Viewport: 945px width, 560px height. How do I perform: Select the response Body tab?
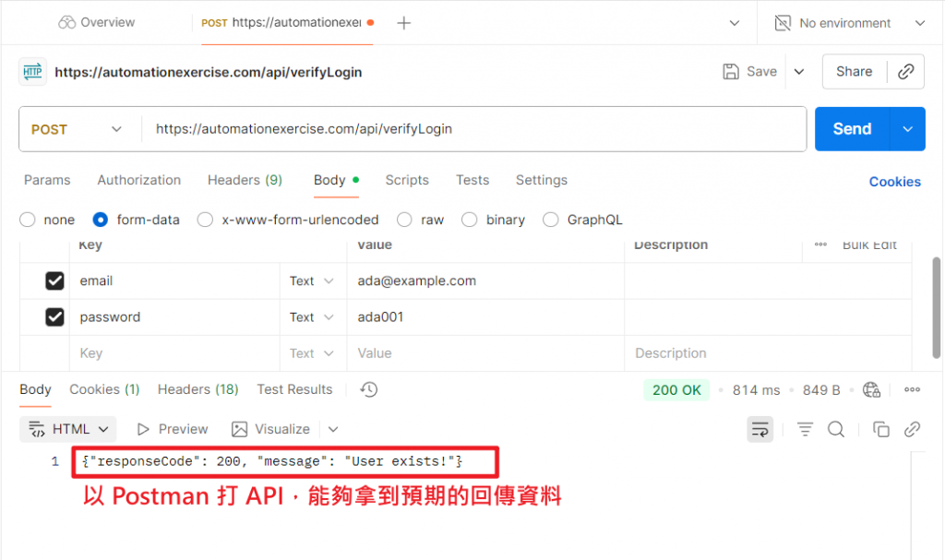click(x=36, y=389)
